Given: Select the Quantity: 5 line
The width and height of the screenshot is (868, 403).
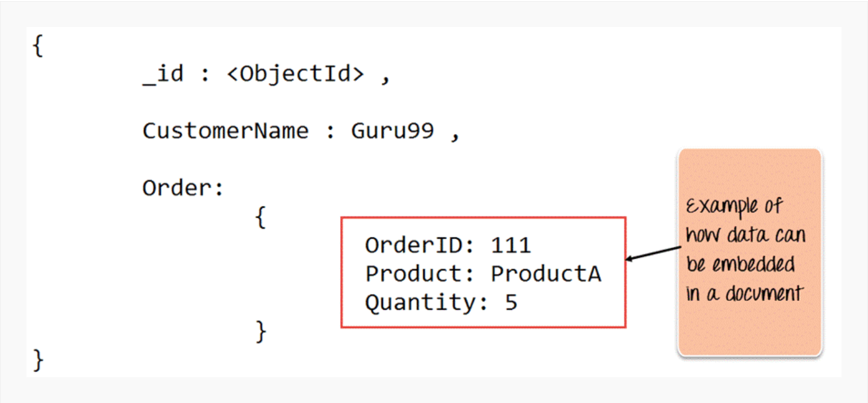Looking at the screenshot, I should click(441, 303).
